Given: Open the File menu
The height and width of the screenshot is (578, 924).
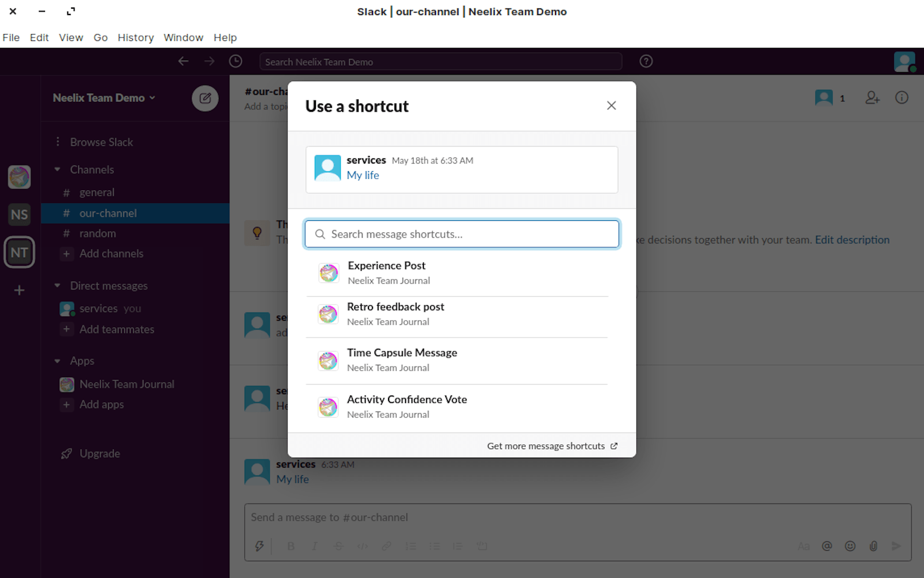Looking at the screenshot, I should tap(11, 38).
